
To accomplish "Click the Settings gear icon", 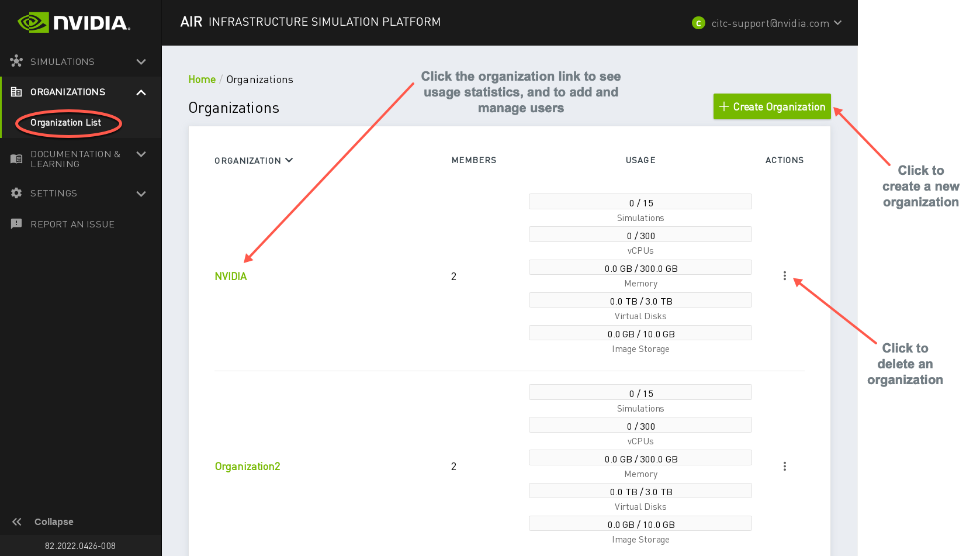I will pos(16,193).
